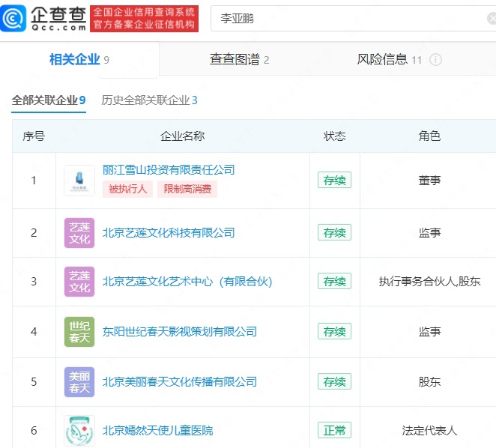Image resolution: width=496 pixels, height=448 pixels.
Task: Select the 历史全部关联企业 sub-tab
Action: 149,100
